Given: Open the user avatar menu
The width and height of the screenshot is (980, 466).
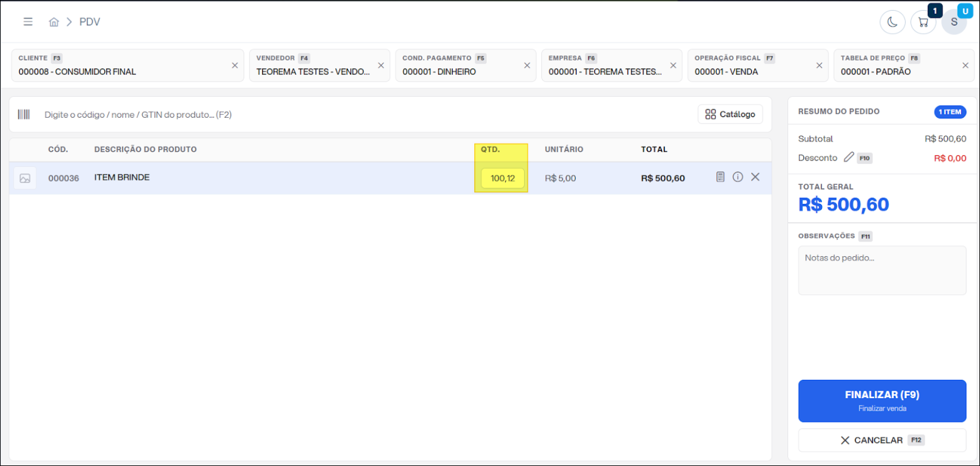Looking at the screenshot, I should [954, 22].
